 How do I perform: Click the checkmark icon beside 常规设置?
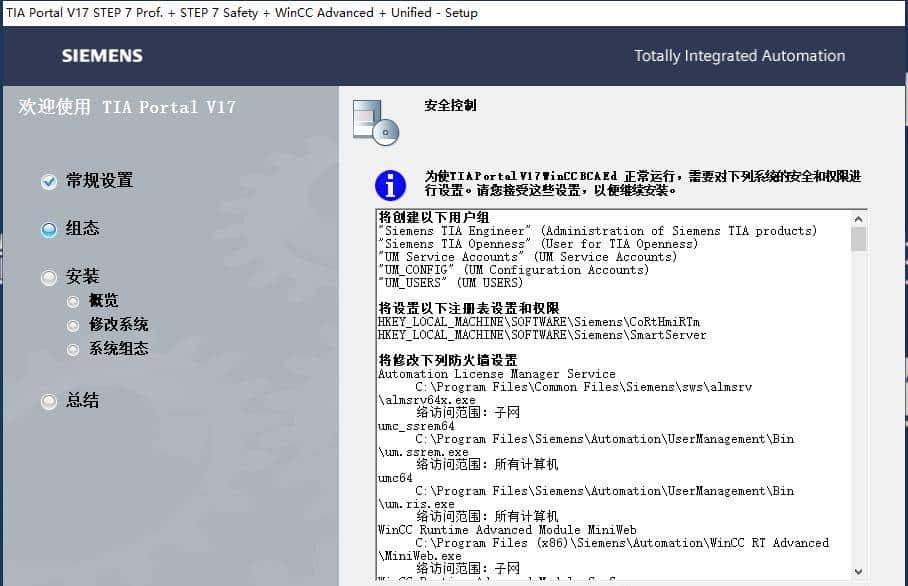[x=48, y=180]
